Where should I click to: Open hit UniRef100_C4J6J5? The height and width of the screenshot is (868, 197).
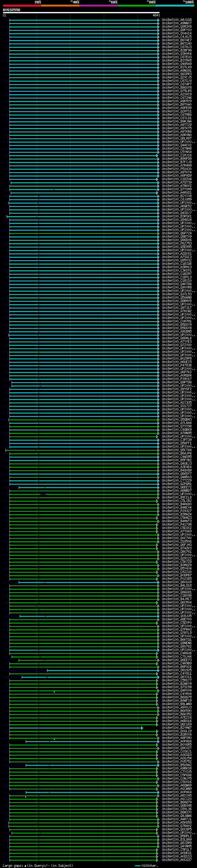[177, 37]
